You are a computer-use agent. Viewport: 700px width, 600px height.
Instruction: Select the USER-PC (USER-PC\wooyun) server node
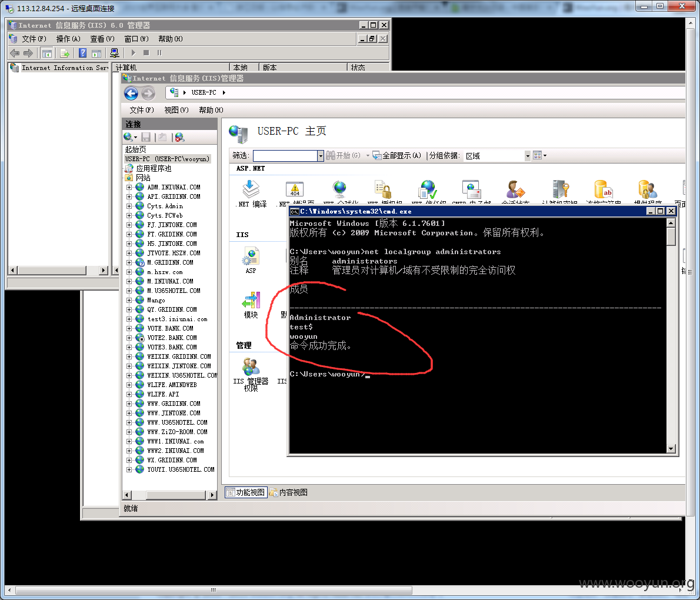click(x=167, y=159)
